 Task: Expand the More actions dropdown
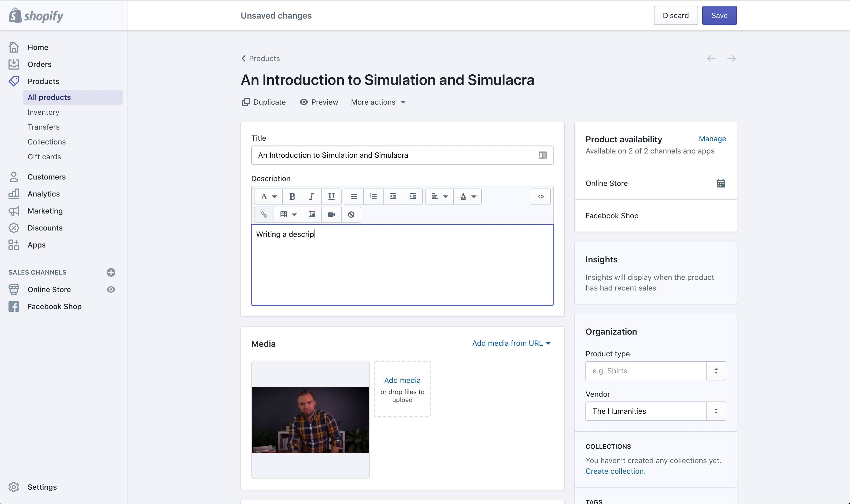[x=378, y=102]
